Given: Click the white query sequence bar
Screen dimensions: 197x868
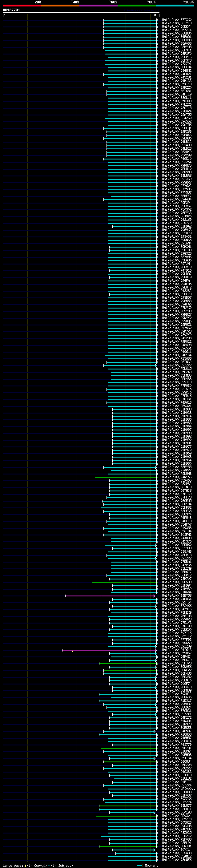Looking at the screenshot, I should tap(81, 13).
